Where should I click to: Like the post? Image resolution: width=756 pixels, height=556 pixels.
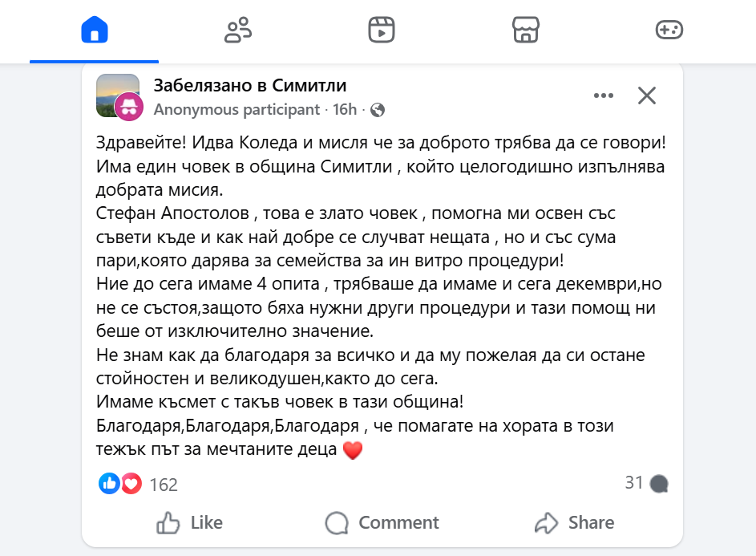point(189,523)
